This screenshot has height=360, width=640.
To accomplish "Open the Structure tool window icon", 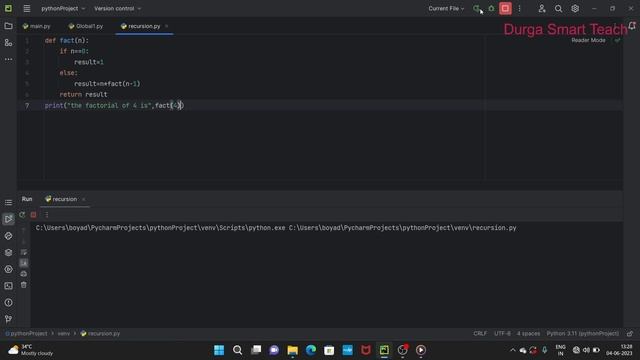I will tap(8, 43).
